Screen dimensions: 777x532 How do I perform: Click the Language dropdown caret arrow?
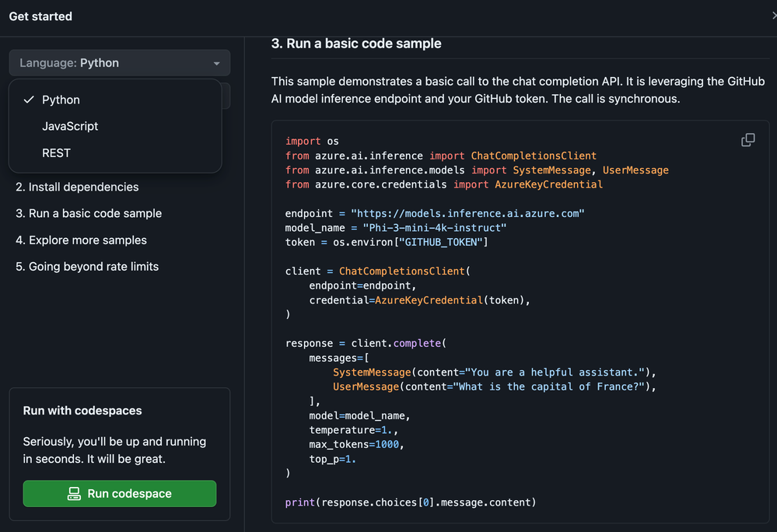pyautogui.click(x=216, y=64)
